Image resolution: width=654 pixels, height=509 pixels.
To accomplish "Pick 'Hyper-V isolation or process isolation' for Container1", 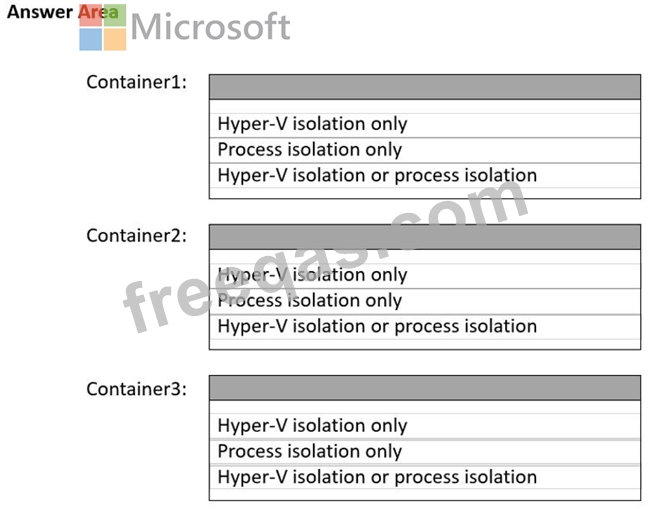I will tap(377, 176).
